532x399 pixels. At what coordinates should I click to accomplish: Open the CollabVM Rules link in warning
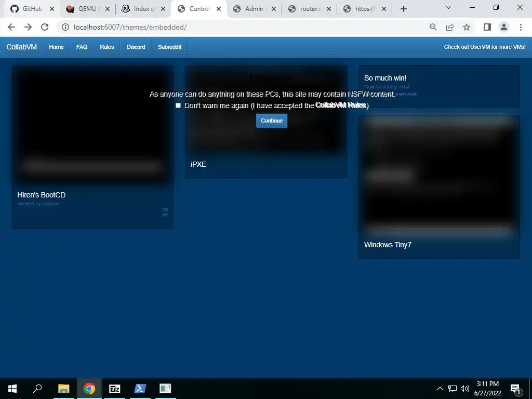pyautogui.click(x=340, y=105)
